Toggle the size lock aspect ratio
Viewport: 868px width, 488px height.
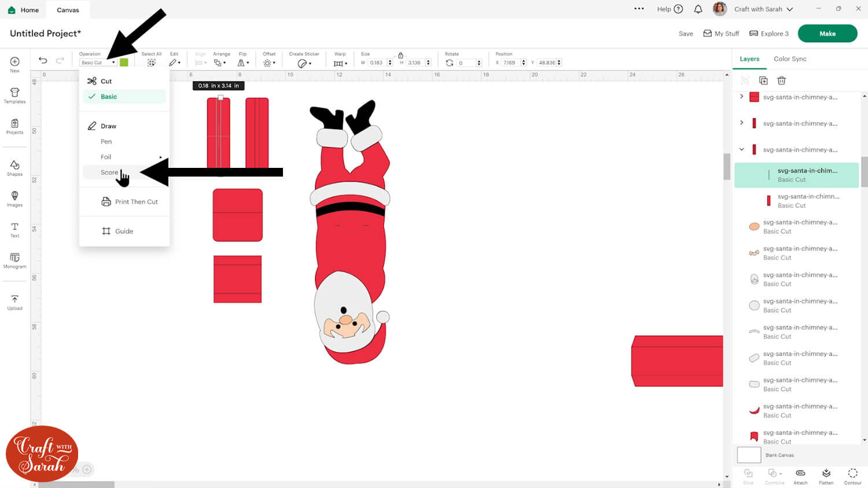tap(400, 55)
